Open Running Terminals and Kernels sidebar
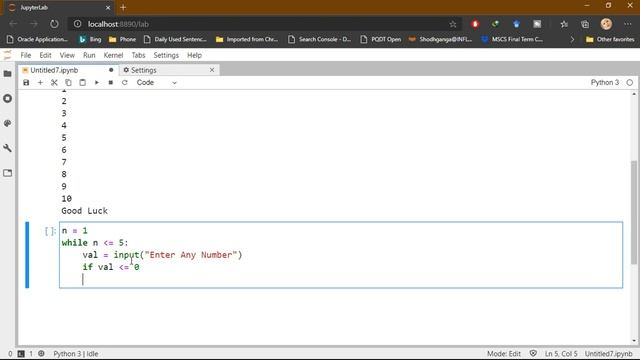Viewport: 640px width, 360px height. 7,99
